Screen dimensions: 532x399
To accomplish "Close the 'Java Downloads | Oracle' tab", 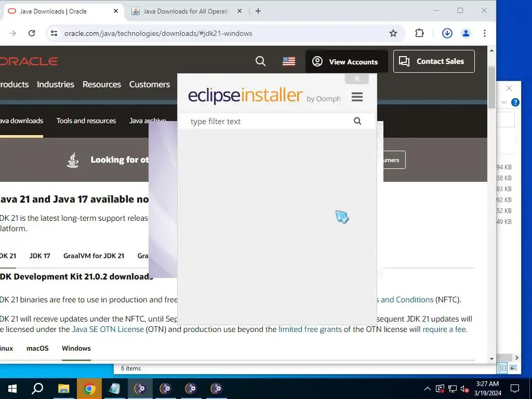I will point(116,11).
